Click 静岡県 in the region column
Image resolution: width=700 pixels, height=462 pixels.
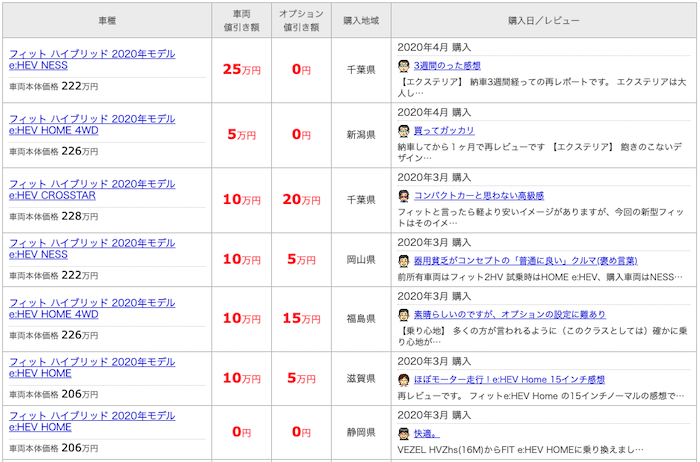click(361, 432)
